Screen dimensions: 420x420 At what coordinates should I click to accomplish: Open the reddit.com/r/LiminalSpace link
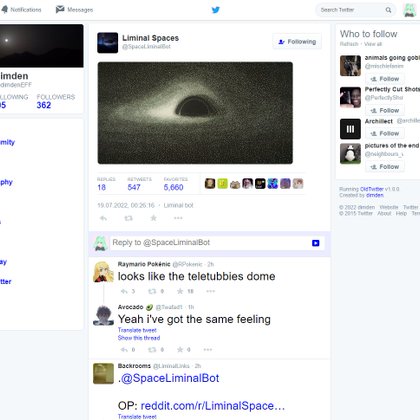213,406
